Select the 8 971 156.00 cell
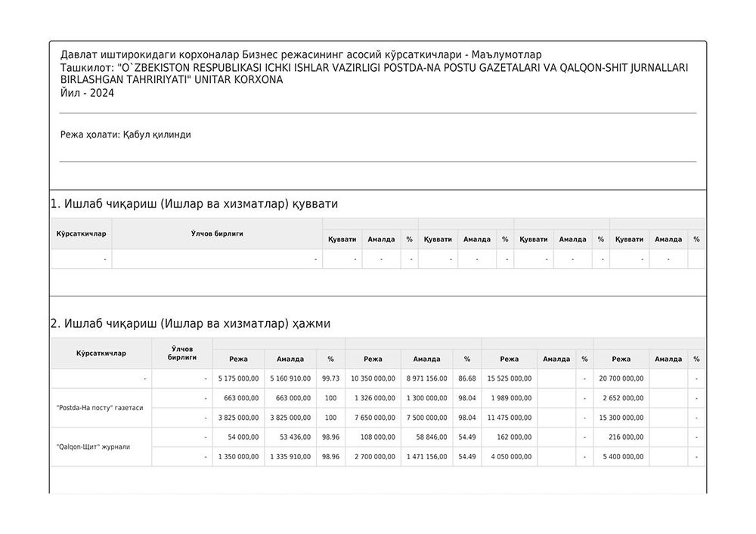 coord(426,378)
